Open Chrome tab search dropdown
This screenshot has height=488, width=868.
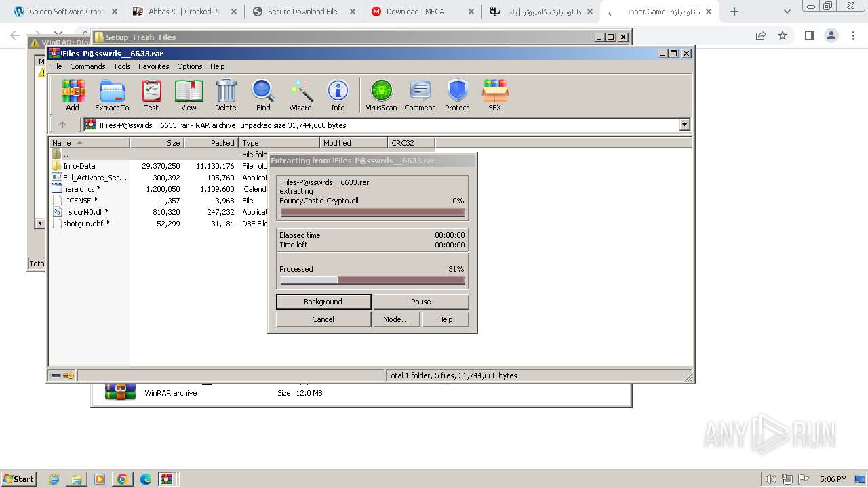coord(787,12)
